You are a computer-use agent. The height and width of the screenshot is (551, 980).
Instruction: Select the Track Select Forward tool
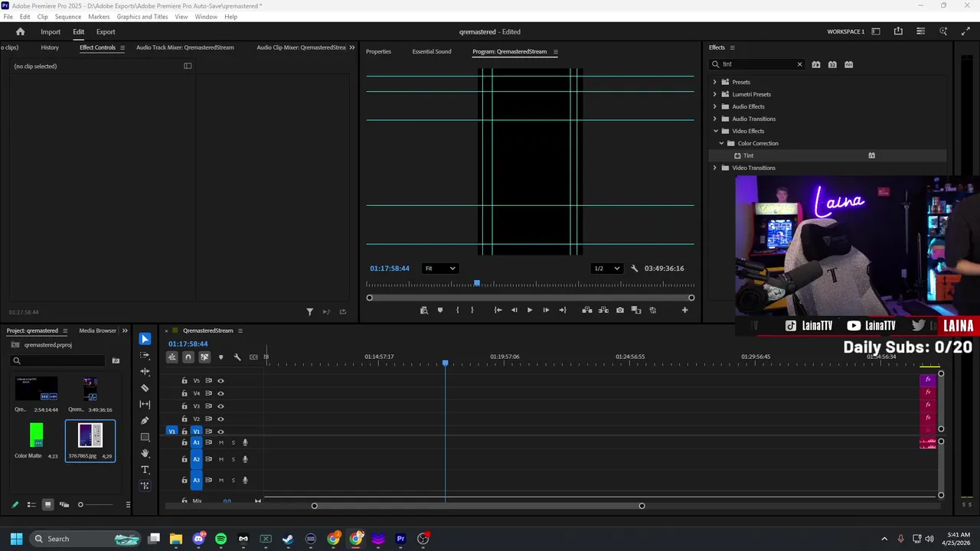[145, 355]
